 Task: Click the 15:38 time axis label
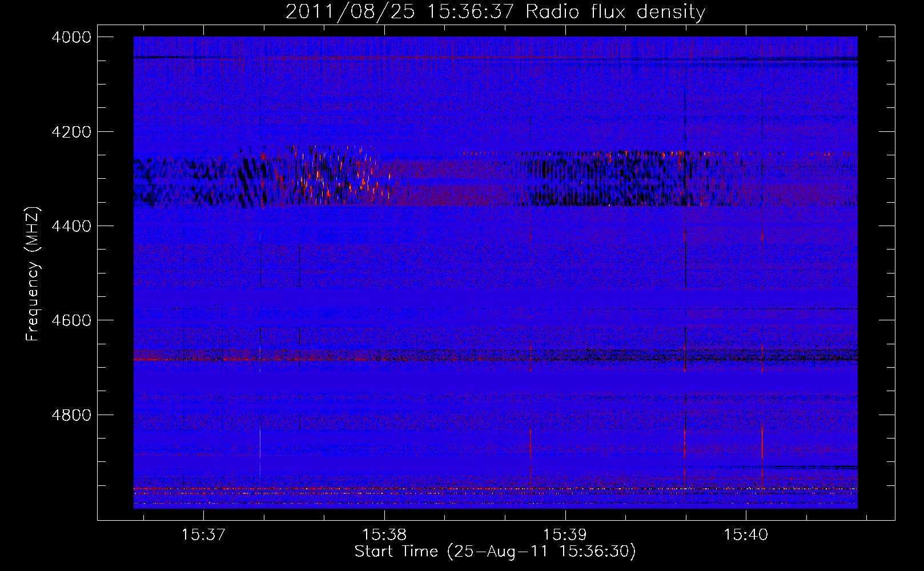[384, 535]
